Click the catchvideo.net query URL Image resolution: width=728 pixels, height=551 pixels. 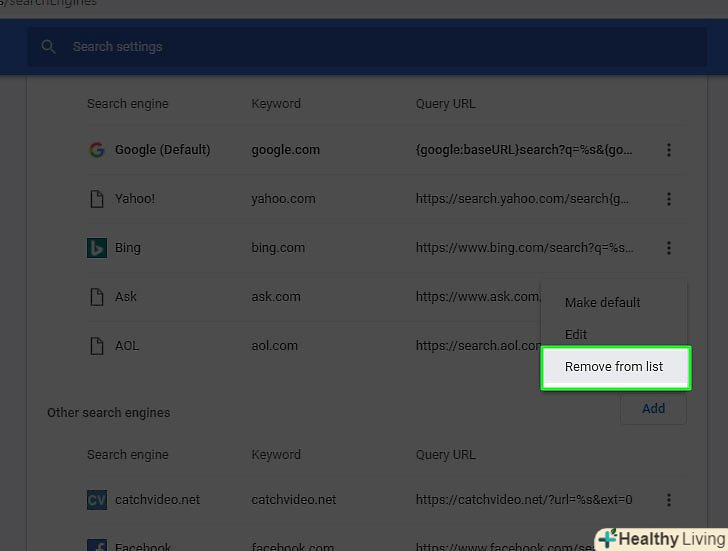pyautogui.click(x=524, y=500)
